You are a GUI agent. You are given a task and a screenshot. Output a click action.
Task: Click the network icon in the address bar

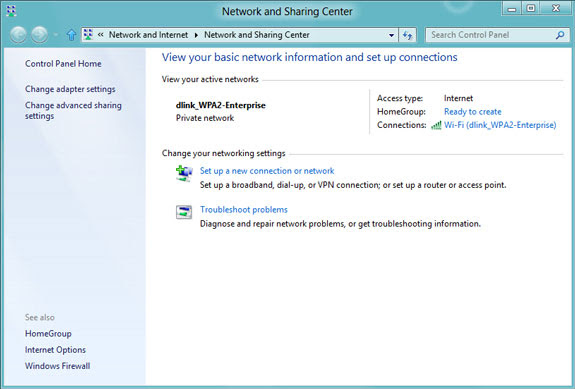tap(88, 35)
